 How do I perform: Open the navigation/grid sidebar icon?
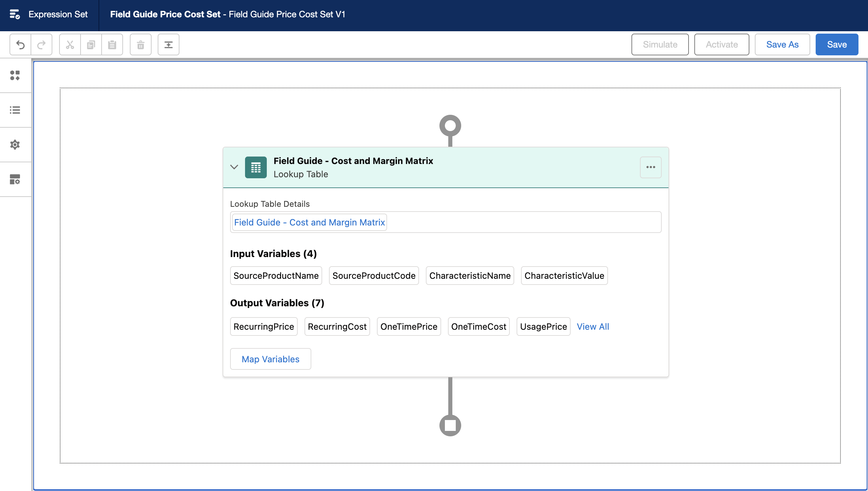(x=14, y=75)
